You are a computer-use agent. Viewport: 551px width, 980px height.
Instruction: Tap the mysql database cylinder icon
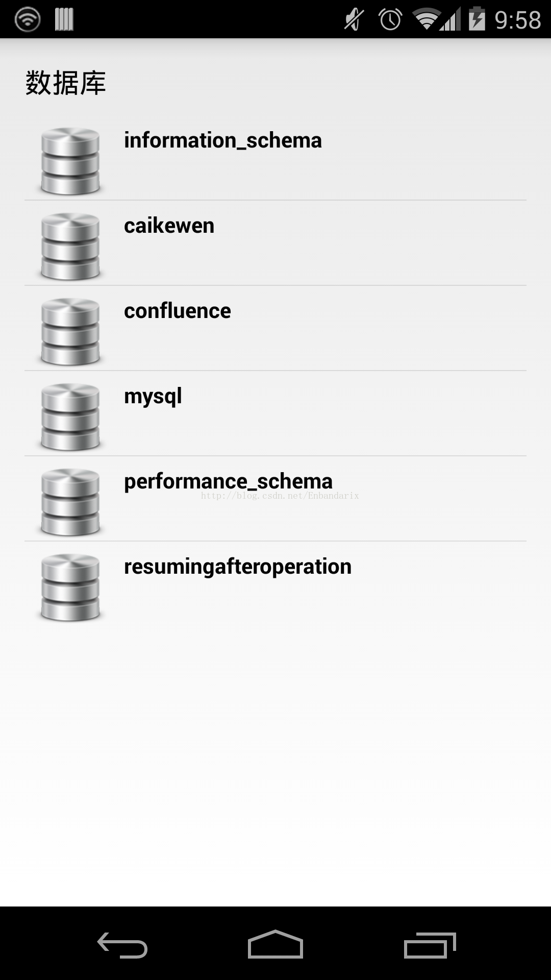(x=70, y=417)
